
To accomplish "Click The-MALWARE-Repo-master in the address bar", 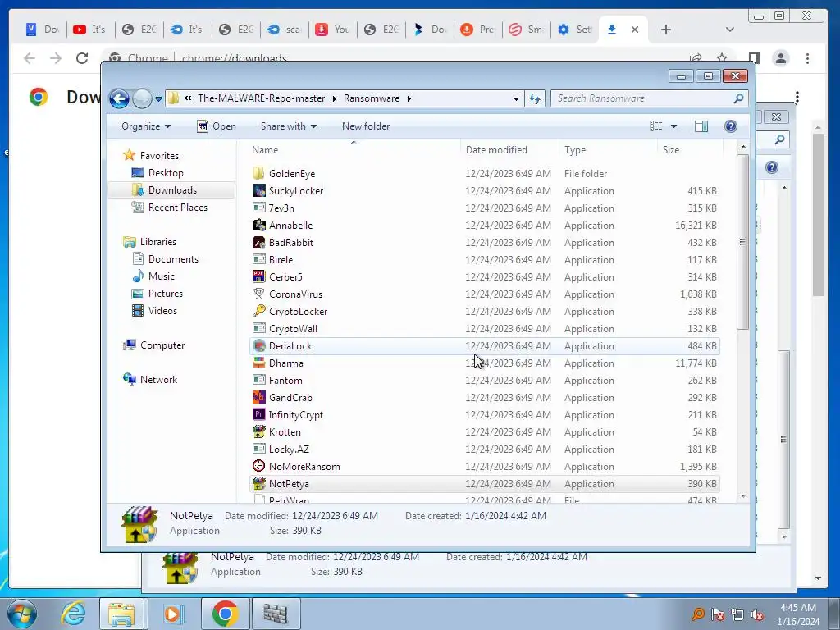I will [261, 98].
